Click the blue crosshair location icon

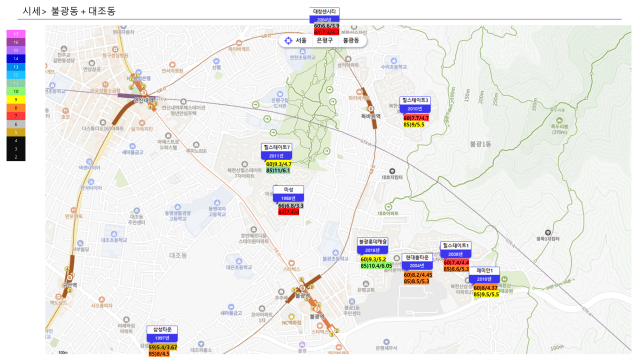point(288,40)
